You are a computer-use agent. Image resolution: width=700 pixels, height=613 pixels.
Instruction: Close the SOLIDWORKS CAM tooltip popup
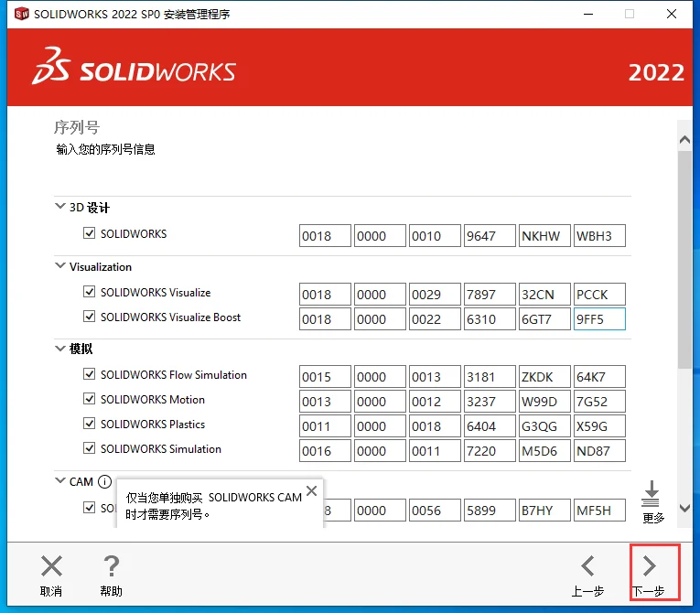312,491
